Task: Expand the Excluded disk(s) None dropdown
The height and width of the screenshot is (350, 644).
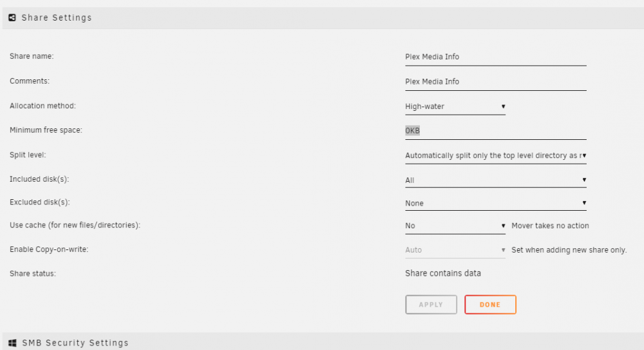Action: (496, 203)
